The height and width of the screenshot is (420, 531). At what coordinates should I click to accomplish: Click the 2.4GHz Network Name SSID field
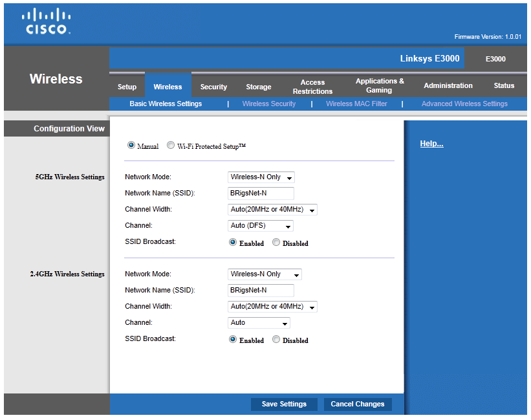point(261,291)
